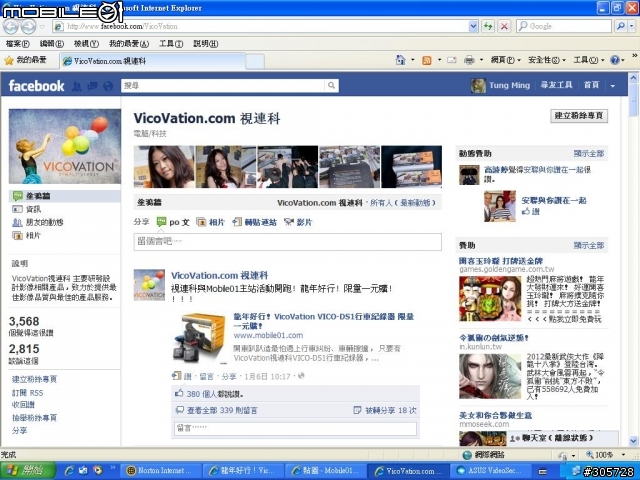The height and width of the screenshot is (480, 640).
Task: Click the IE back navigation arrow
Action: [x=11, y=27]
